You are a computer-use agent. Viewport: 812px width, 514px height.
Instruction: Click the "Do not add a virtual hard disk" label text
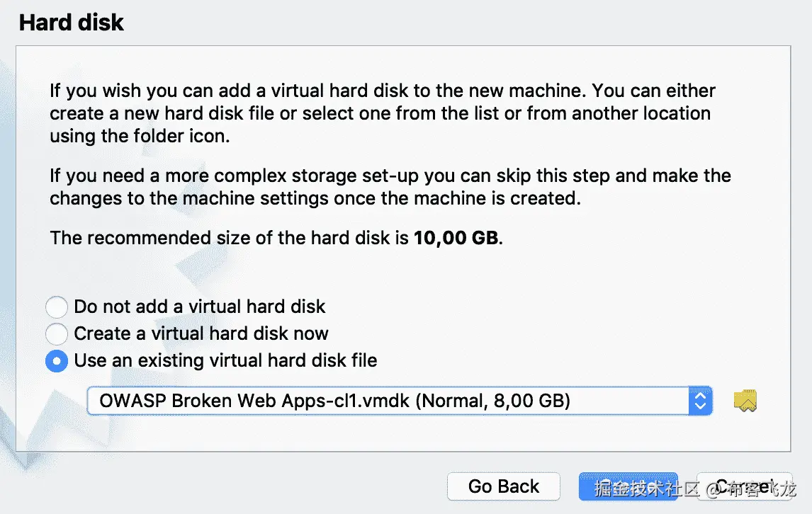(200, 307)
